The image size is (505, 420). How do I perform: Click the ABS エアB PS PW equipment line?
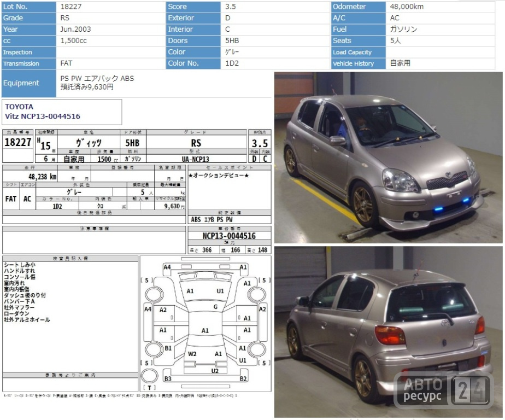click(212, 219)
